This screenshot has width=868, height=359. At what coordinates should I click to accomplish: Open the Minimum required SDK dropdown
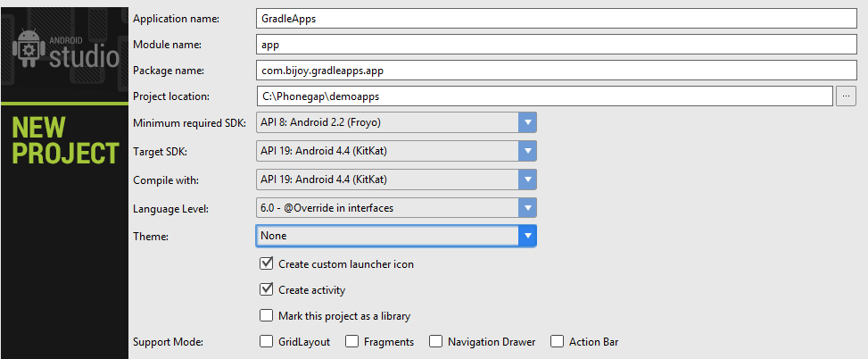tap(527, 122)
